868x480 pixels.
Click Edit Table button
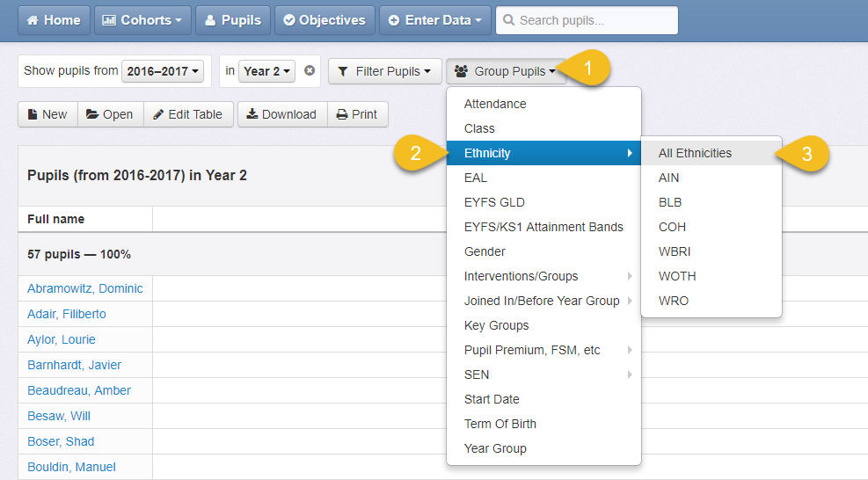(x=188, y=114)
